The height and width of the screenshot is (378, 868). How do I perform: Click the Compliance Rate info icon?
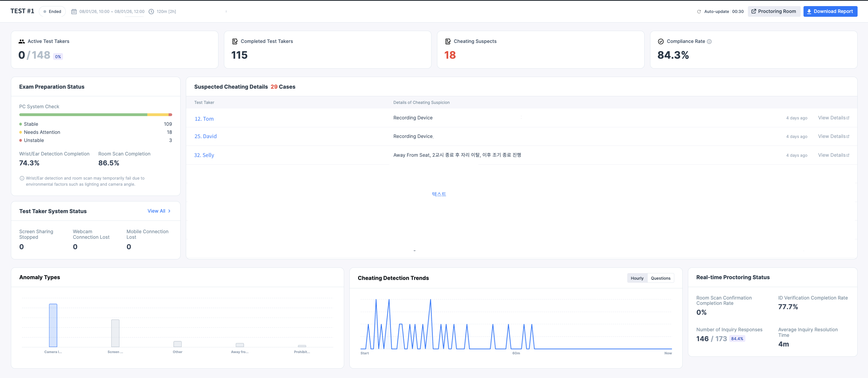709,41
